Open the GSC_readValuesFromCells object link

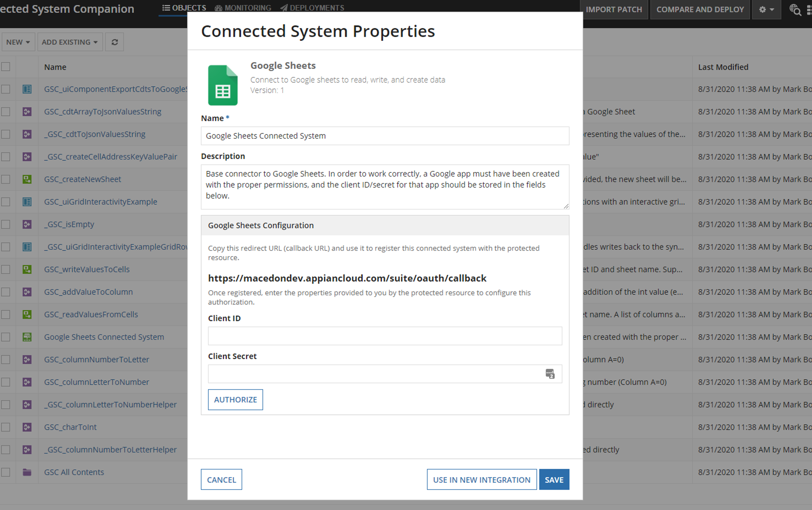point(91,315)
